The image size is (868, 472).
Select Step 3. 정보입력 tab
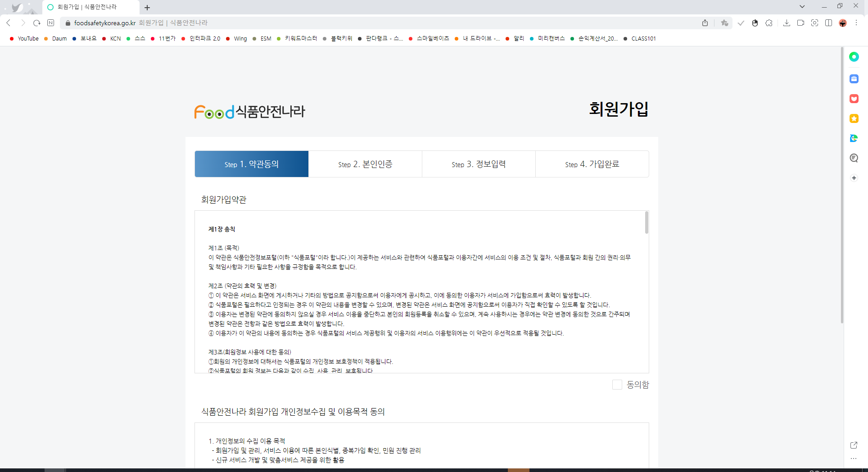pyautogui.click(x=479, y=164)
